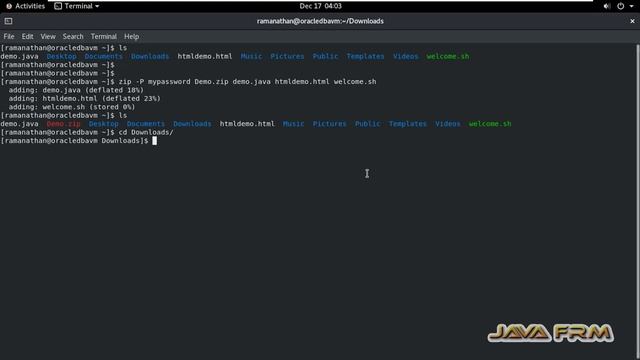Expand the system menu arrow
The height and width of the screenshot is (360, 640).
point(631,7)
